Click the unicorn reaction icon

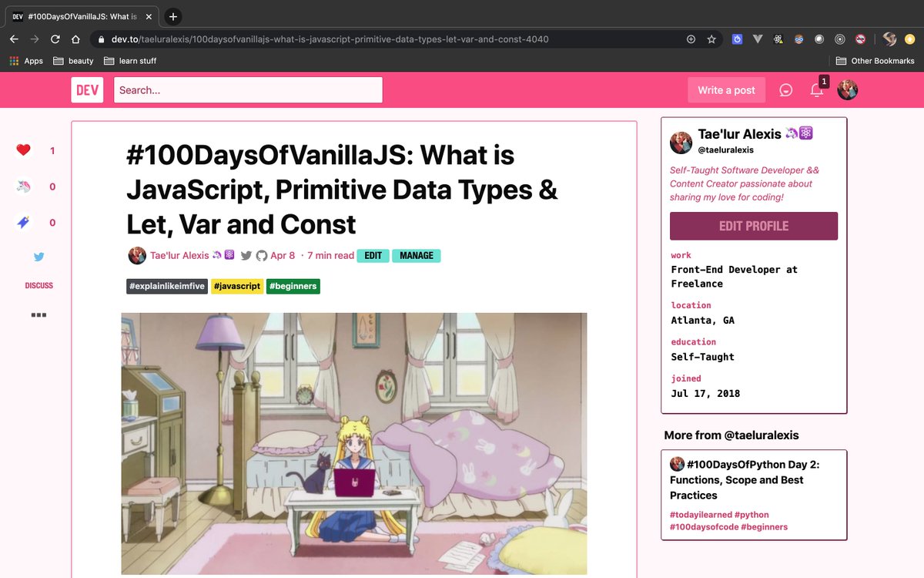(23, 187)
